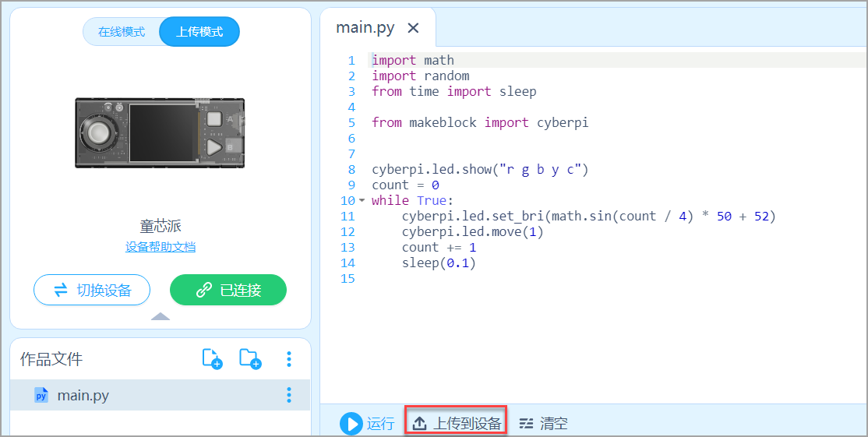Click the line 'from time import sleep'
This screenshot has height=437, width=868.
(454, 91)
